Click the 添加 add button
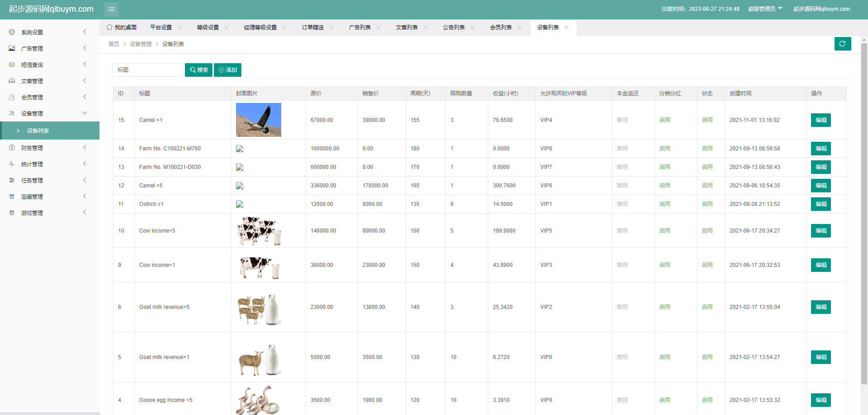Screen dimensions: 868x415 (x=227, y=70)
